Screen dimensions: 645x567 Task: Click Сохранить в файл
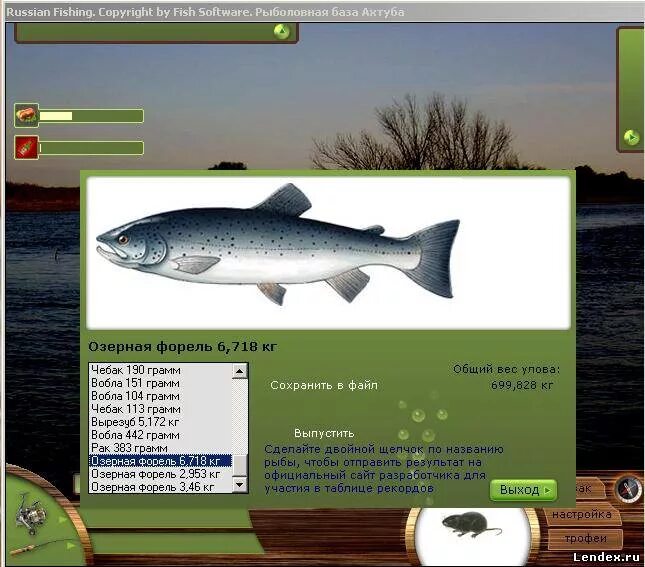point(324,385)
